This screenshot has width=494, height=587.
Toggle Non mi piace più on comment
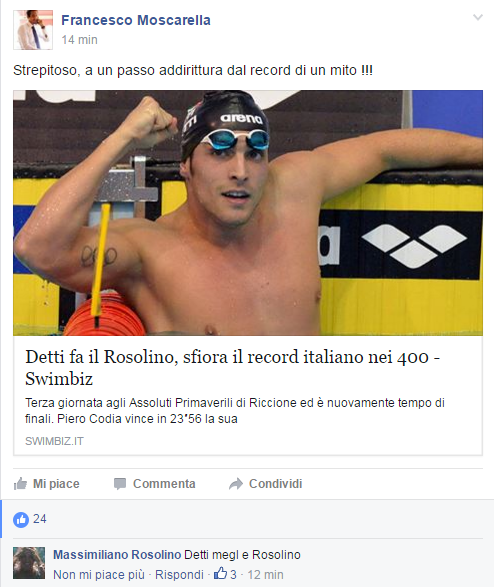(99, 575)
